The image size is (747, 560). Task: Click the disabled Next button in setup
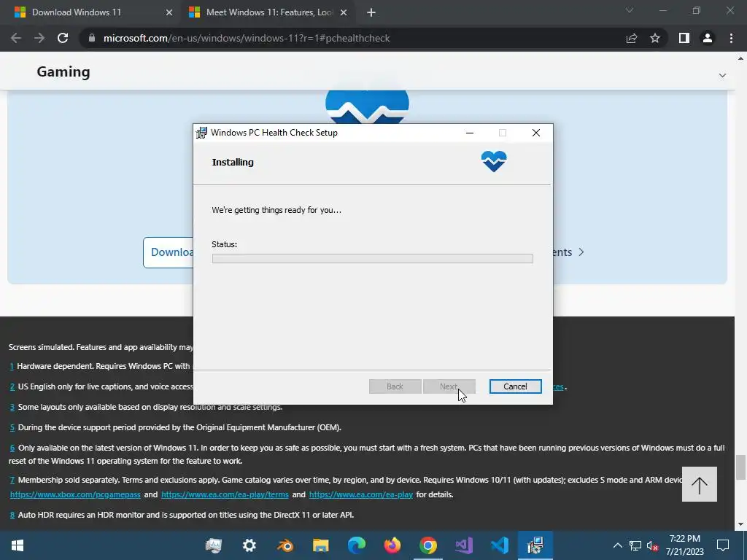point(449,386)
